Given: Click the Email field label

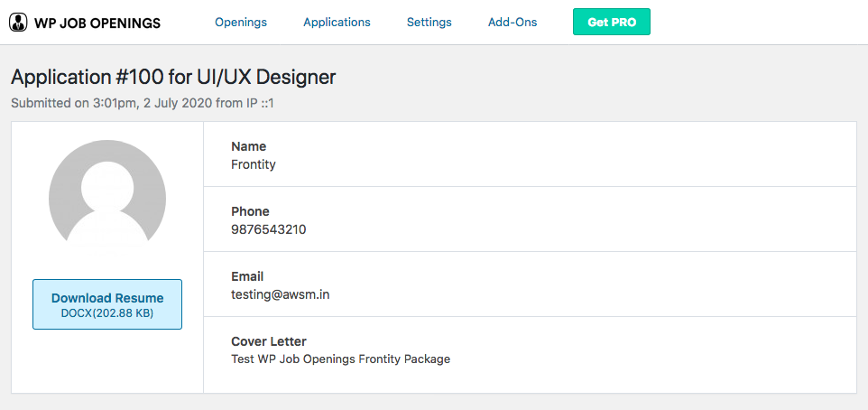Looking at the screenshot, I should point(247,276).
